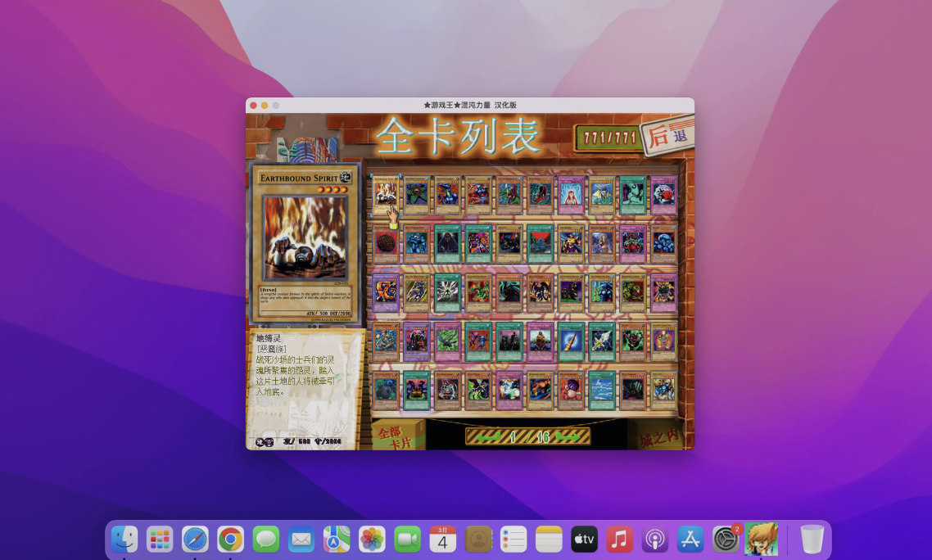Click the large Earthbound Spirit card preview
932x560 pixels.
pyautogui.click(x=305, y=244)
